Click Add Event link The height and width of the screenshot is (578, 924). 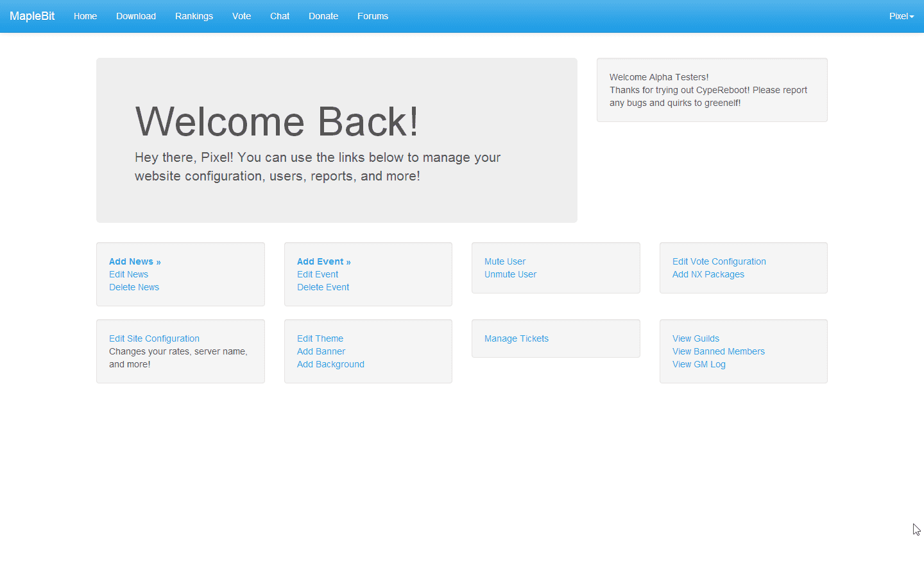click(x=324, y=261)
